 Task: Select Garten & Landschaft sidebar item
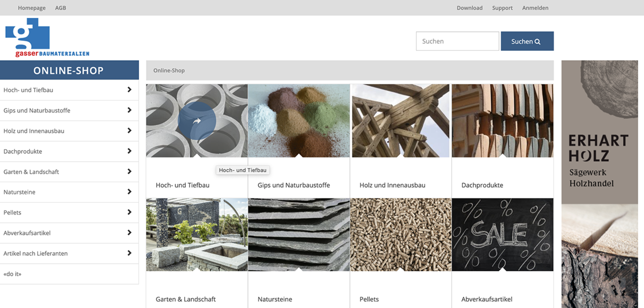pos(31,172)
